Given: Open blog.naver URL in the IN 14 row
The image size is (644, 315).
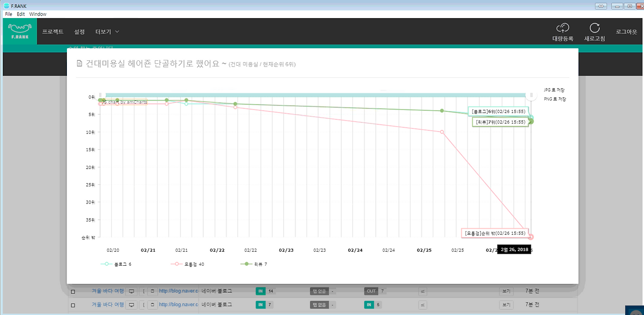Looking at the screenshot, I should click(x=179, y=291).
